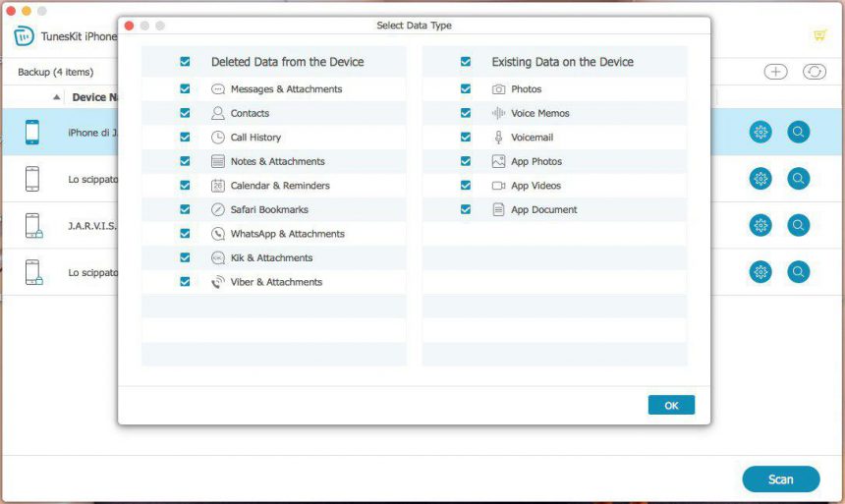Click the 'Backup (4 items)' label
The image size is (845, 504).
click(55, 73)
